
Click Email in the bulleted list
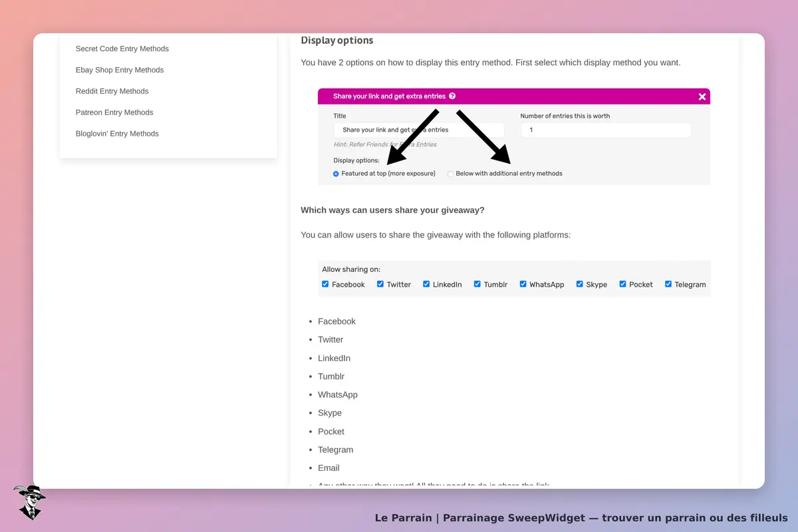click(329, 468)
